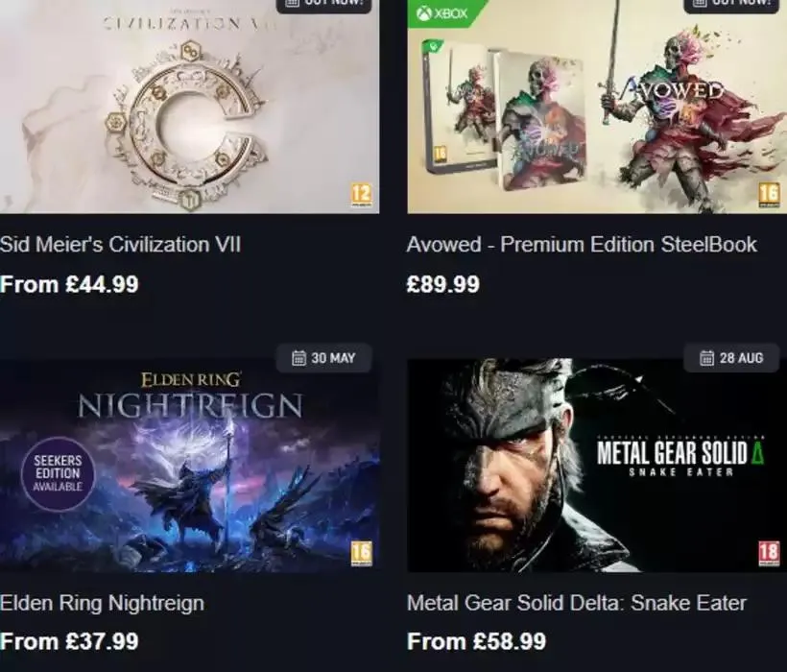Click the calendar icon beside 30 MAY
This screenshot has width=787, height=672.
(x=298, y=358)
